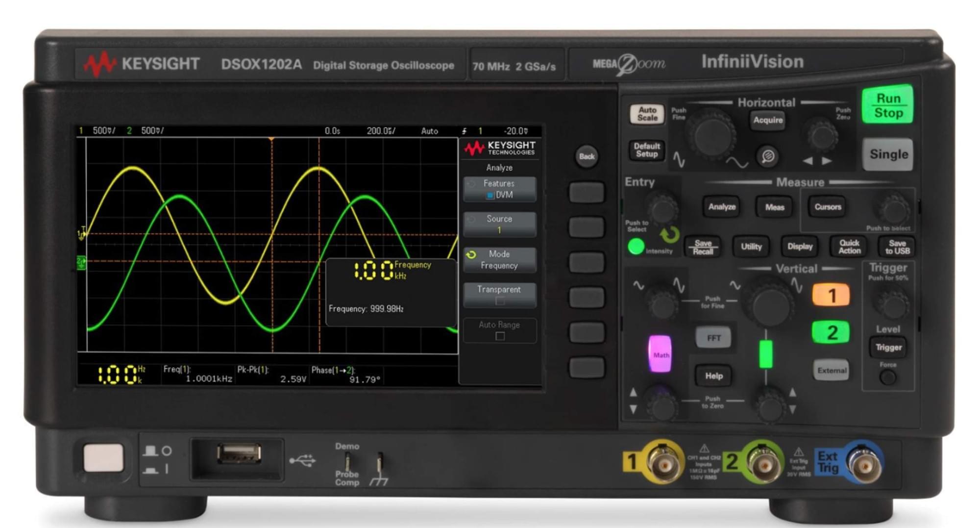The image size is (980, 528).
Task: Click the orange trigger time reference marker
Action: [271, 140]
